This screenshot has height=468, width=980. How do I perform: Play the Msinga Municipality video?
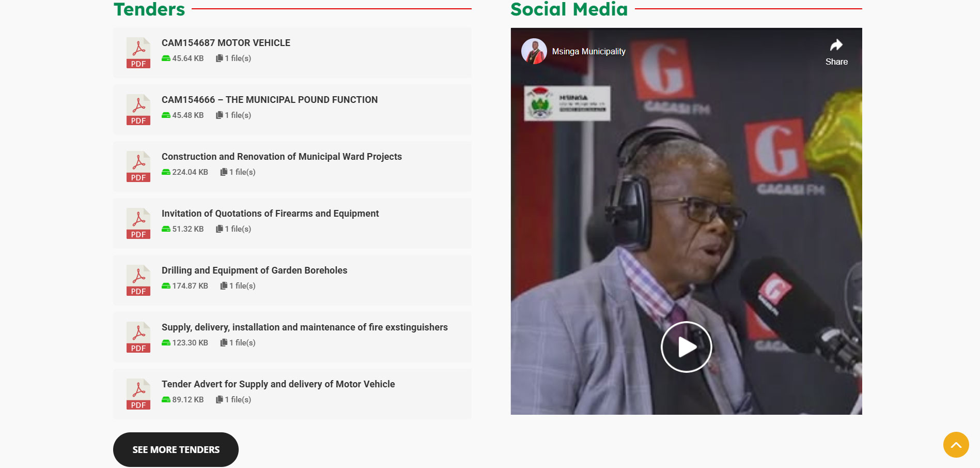pyautogui.click(x=686, y=347)
